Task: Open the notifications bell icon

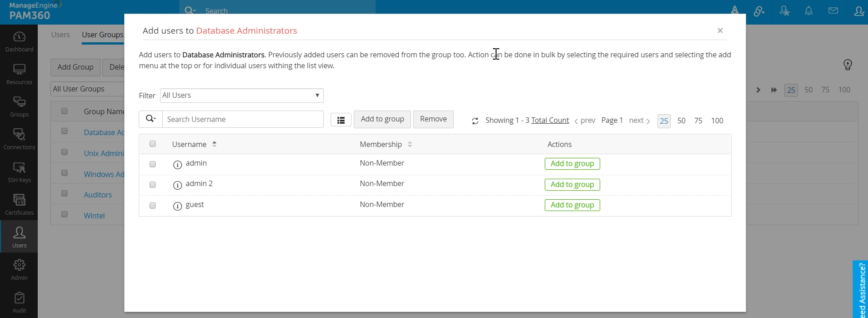Action: click(808, 10)
